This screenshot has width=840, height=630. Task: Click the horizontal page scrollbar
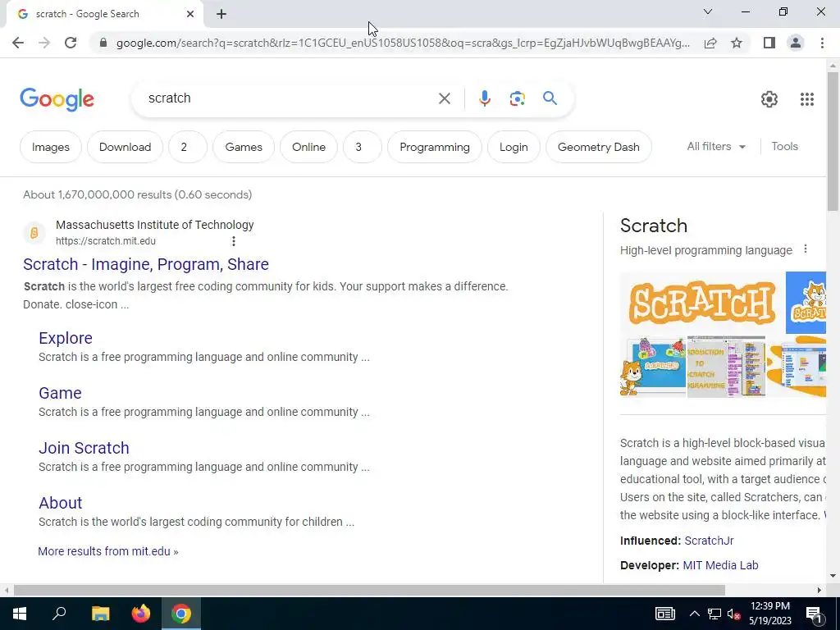(369, 590)
